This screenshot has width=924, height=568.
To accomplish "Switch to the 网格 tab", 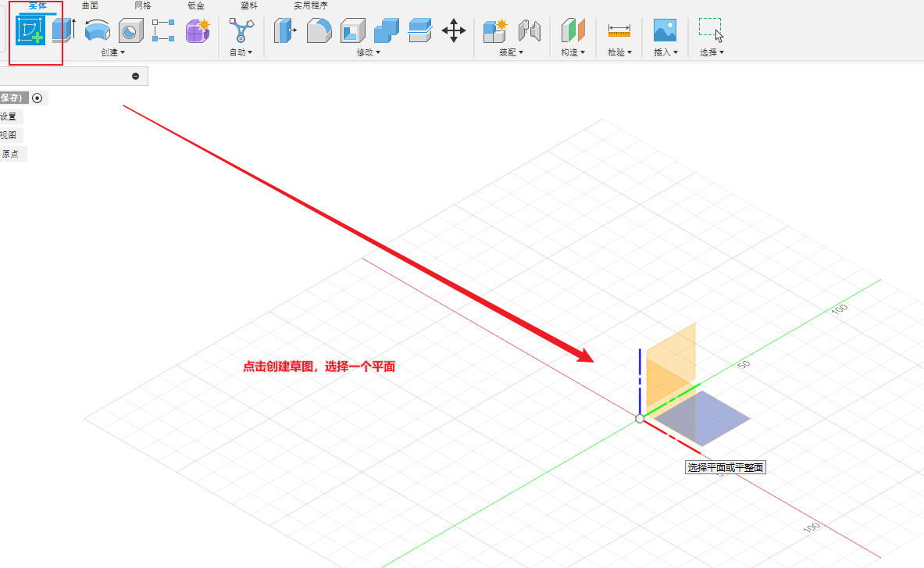I will (143, 5).
